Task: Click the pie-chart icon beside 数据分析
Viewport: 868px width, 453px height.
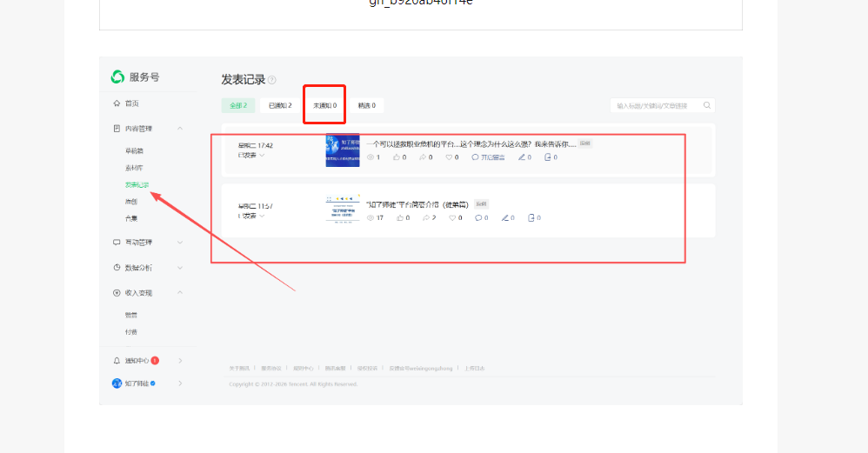Action: [x=117, y=267]
